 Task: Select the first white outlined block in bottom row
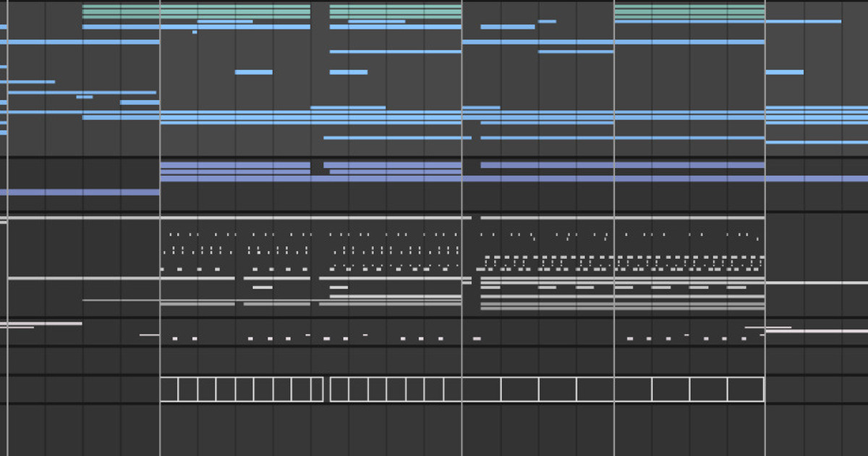[169, 389]
